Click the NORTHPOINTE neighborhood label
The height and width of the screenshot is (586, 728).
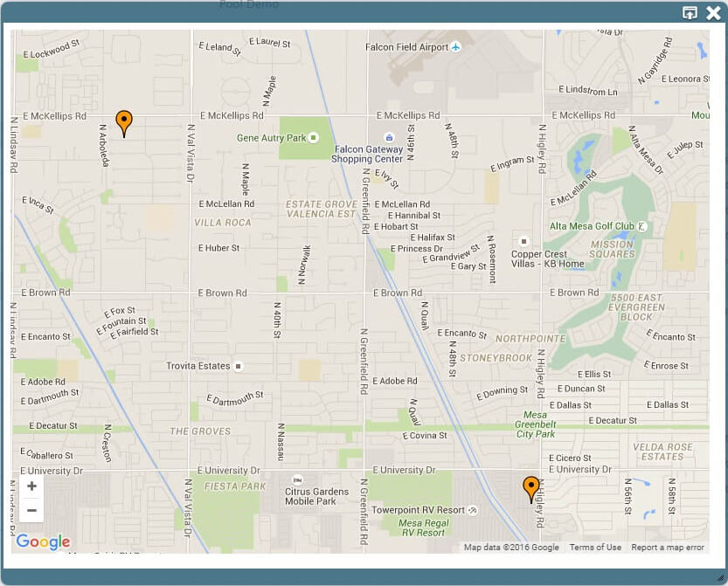(x=530, y=339)
